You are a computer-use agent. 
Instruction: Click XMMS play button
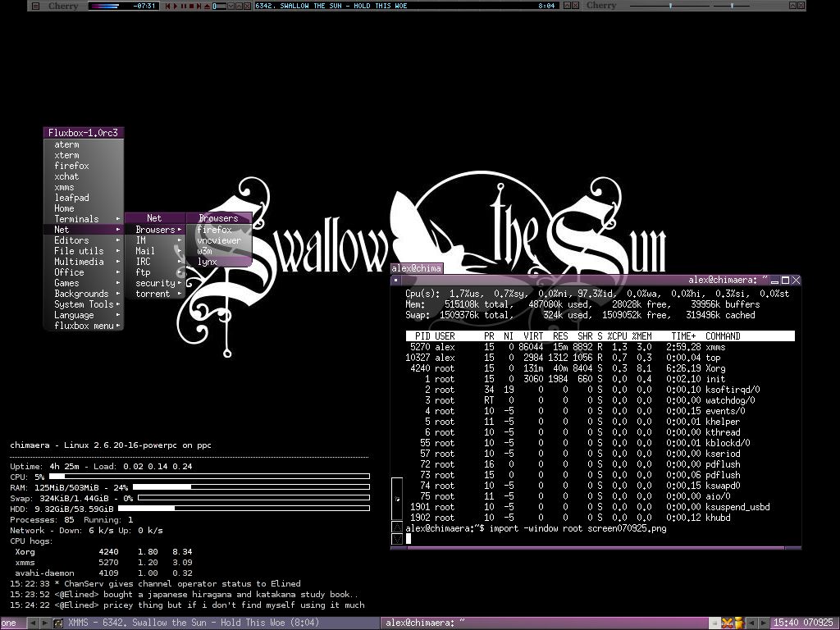click(x=176, y=6)
